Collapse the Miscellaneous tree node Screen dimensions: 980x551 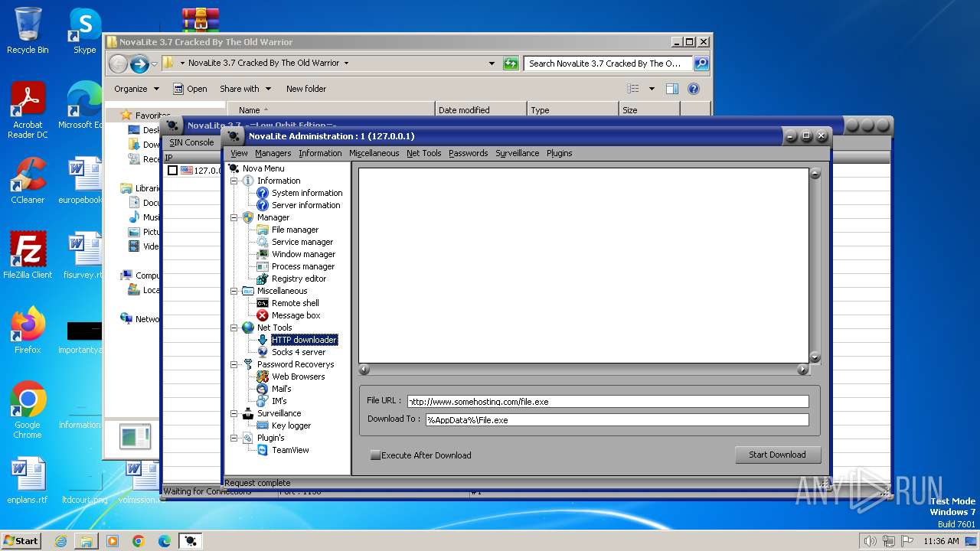tap(234, 291)
